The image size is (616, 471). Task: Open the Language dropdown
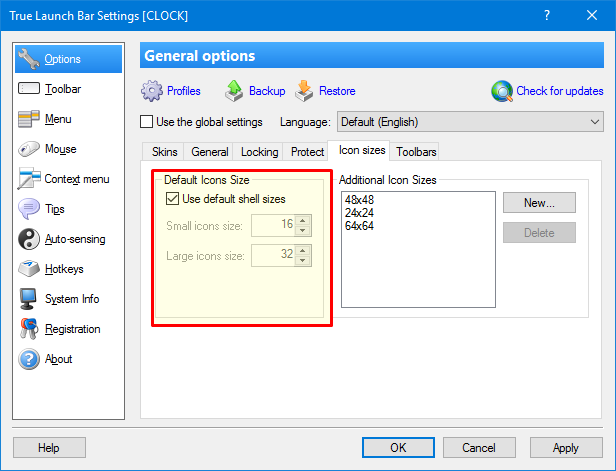pos(470,122)
